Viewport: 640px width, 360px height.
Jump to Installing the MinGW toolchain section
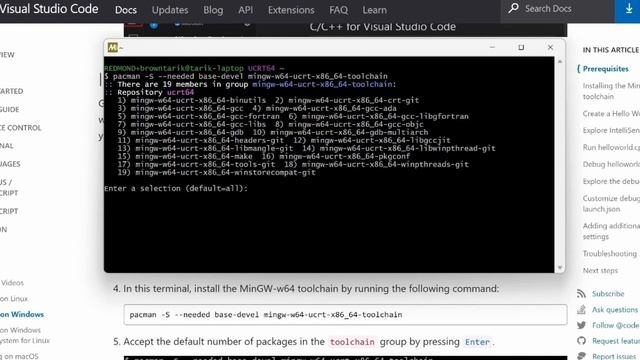coord(611,91)
